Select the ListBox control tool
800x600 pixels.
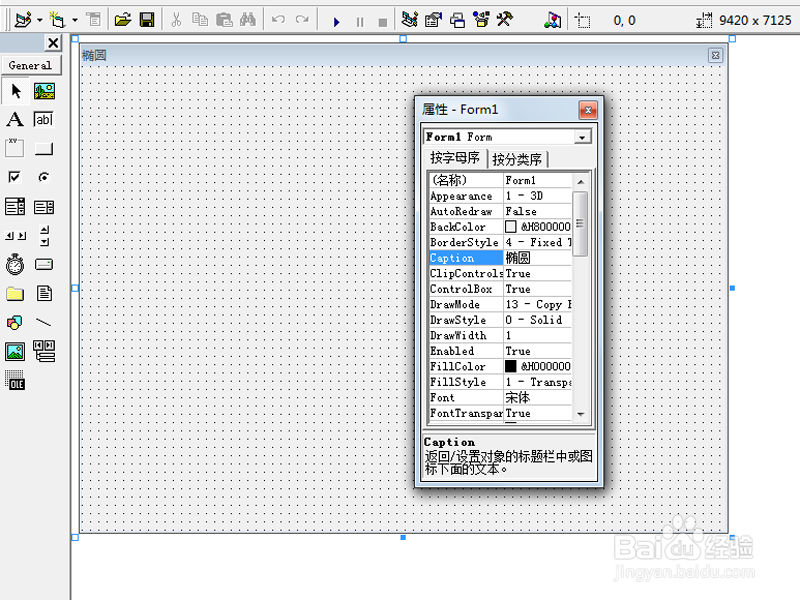tap(44, 207)
